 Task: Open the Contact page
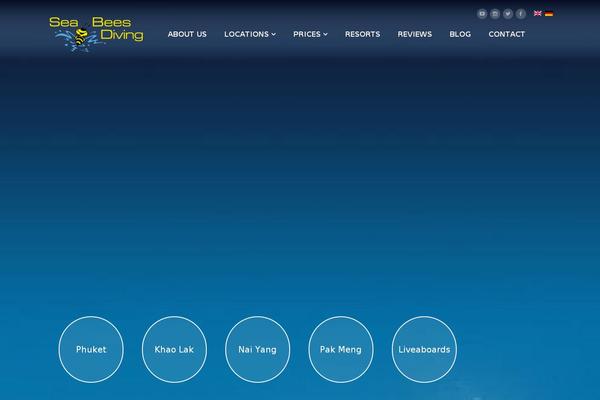point(507,34)
